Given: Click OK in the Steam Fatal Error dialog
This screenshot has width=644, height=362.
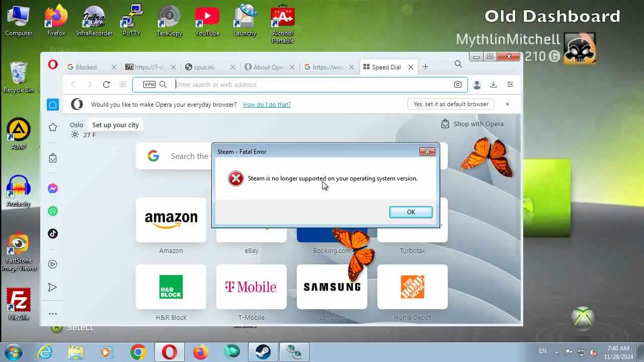Looking at the screenshot, I should [411, 212].
